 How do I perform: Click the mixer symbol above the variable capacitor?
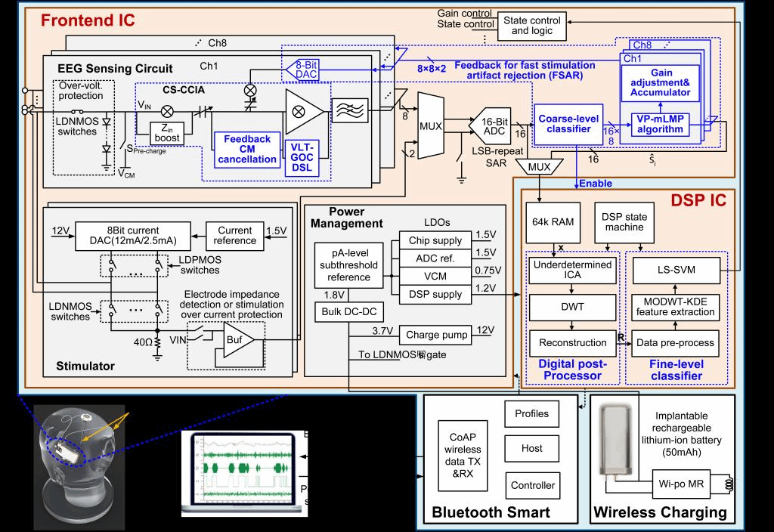(x=250, y=91)
